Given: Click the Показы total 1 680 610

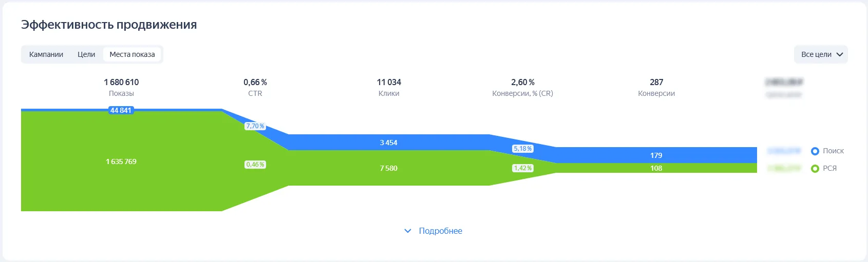Looking at the screenshot, I should click(x=121, y=82).
